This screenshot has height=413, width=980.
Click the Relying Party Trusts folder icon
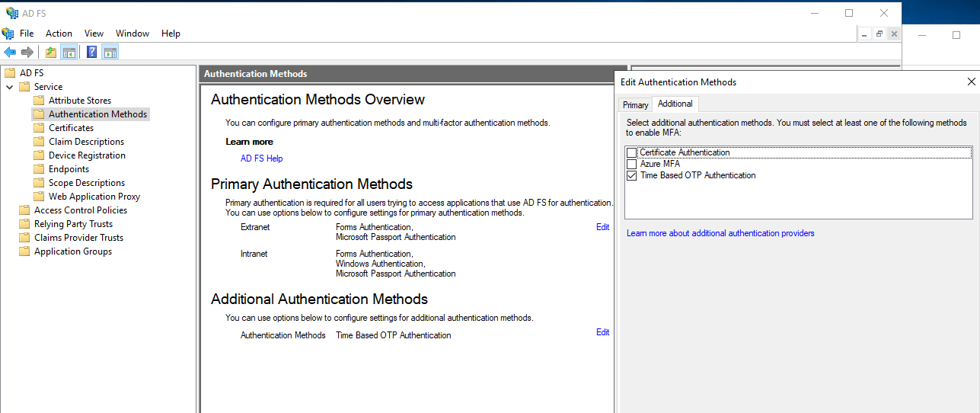[x=24, y=224]
